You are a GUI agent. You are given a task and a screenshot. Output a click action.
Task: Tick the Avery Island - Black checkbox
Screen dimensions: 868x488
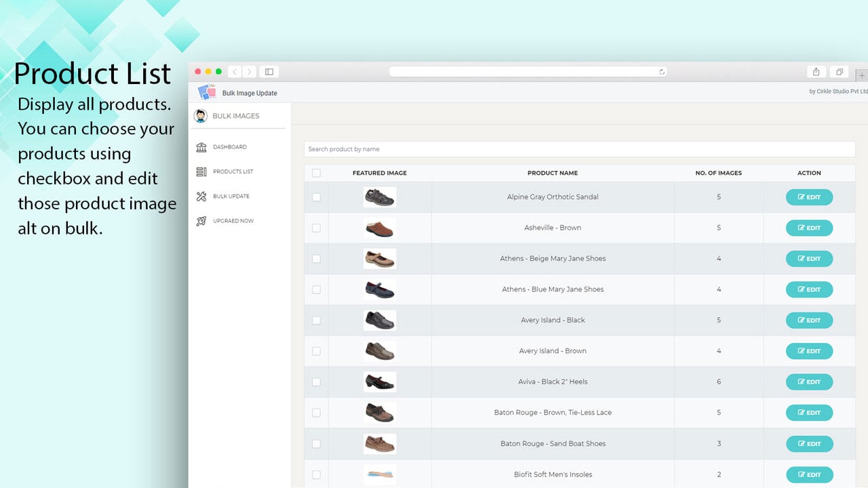[x=316, y=320]
